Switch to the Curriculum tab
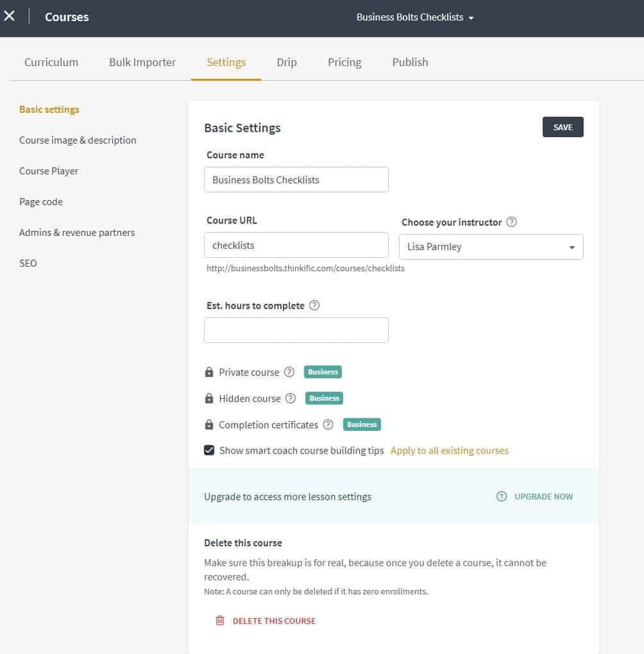This screenshot has height=654, width=644. [x=51, y=62]
